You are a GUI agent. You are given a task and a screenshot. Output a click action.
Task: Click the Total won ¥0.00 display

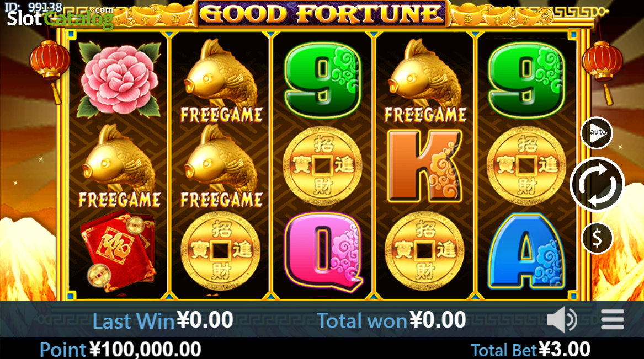click(392, 320)
